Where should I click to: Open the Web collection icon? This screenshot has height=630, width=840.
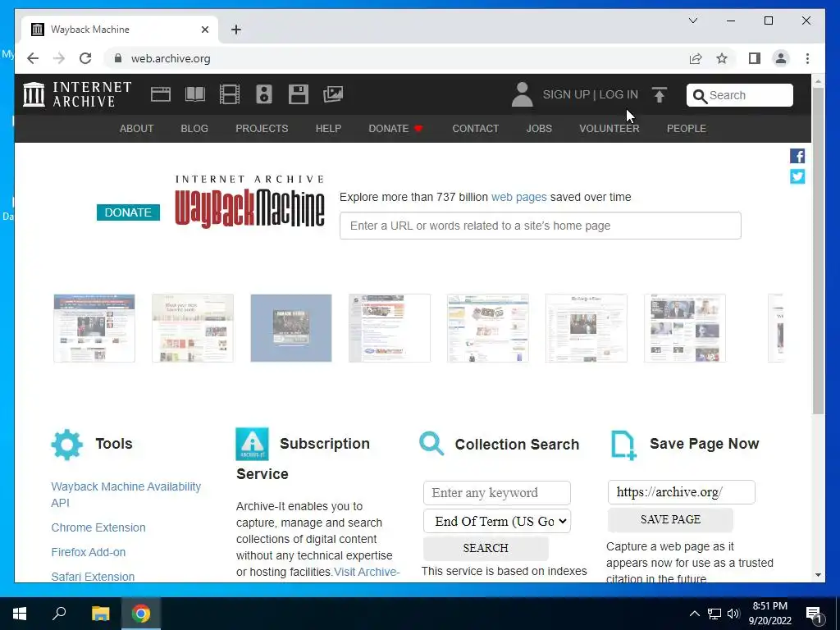point(161,94)
